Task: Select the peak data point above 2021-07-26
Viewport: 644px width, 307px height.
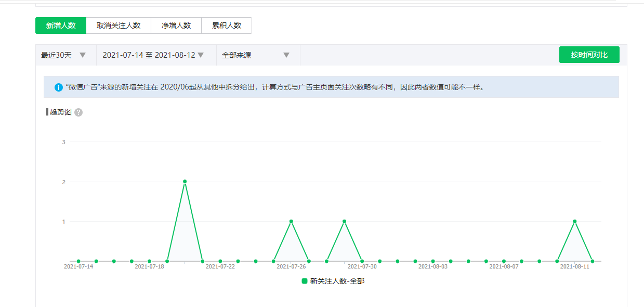Action: click(x=291, y=221)
